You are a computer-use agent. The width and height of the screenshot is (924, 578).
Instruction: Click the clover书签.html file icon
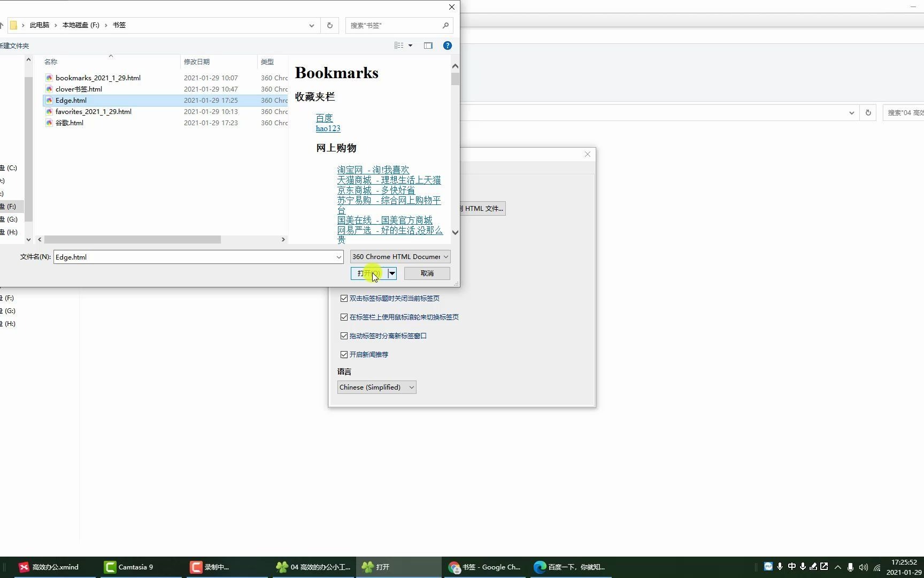49,89
